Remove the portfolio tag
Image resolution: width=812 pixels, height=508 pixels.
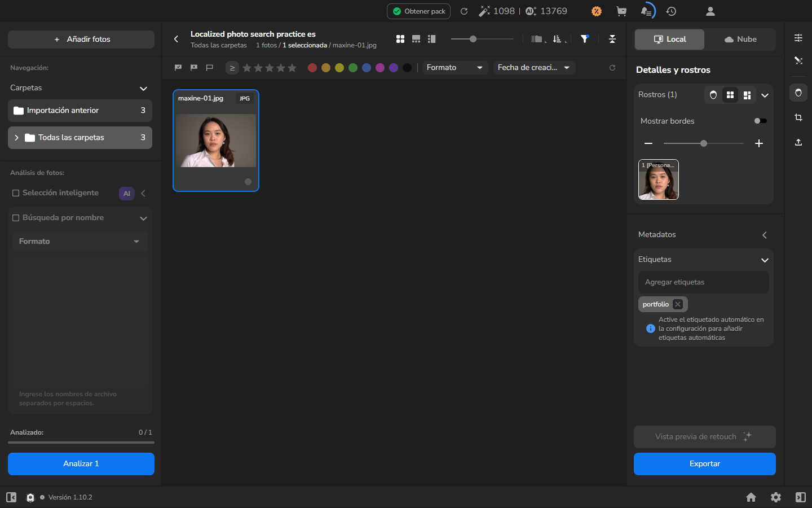click(x=678, y=304)
